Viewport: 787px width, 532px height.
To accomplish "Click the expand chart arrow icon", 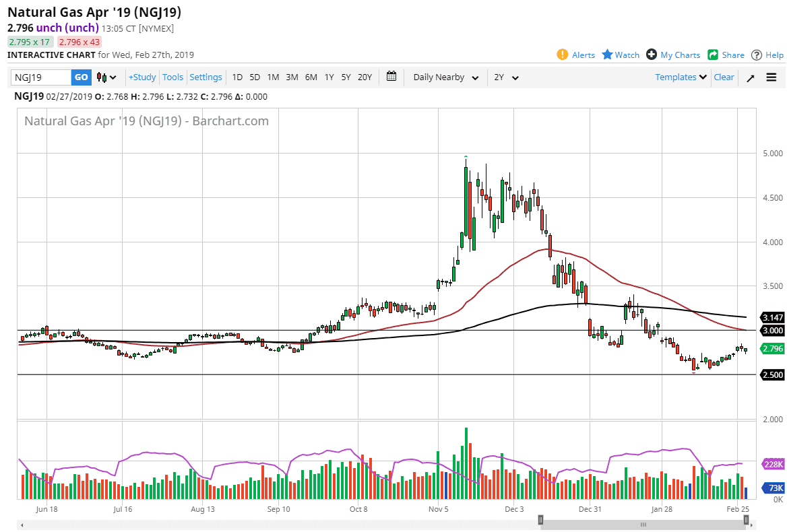I will 750,77.
